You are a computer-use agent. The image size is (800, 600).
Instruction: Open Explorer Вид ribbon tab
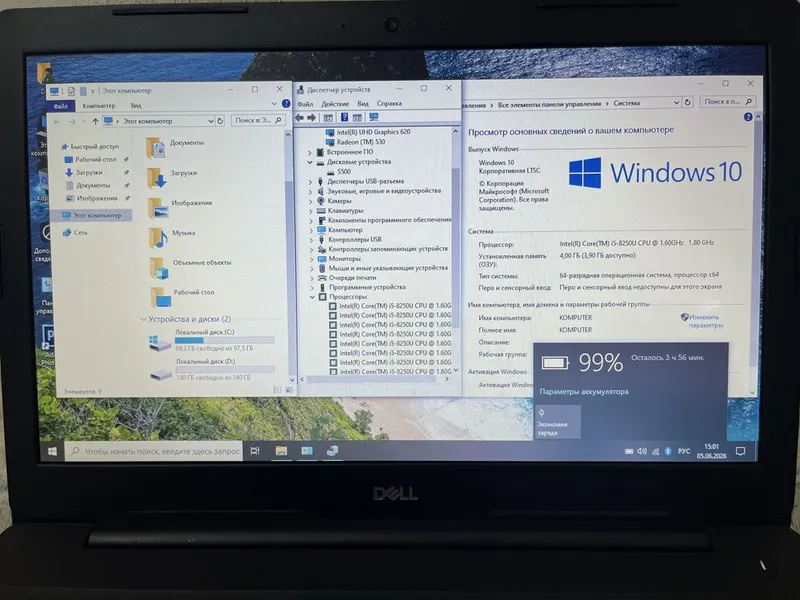(x=136, y=106)
